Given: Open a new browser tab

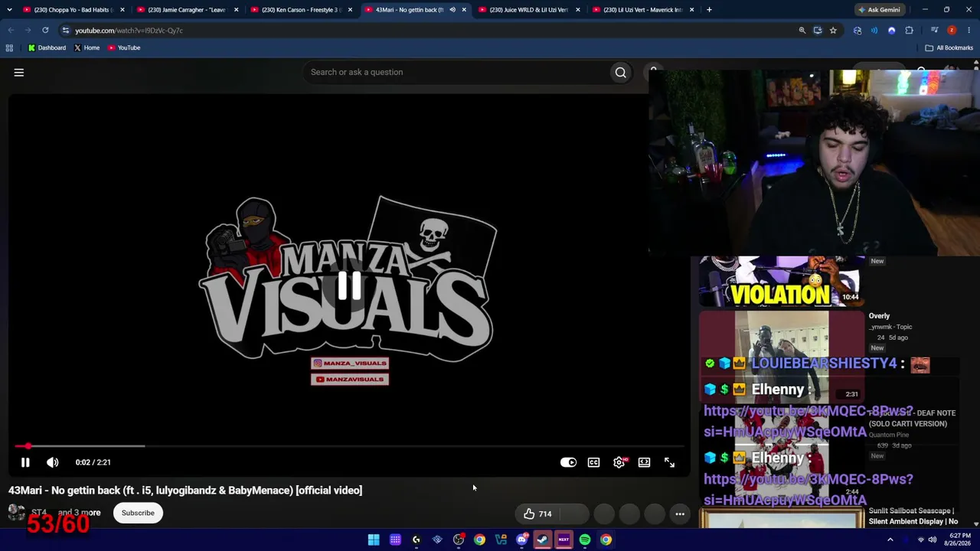Looking at the screenshot, I should point(709,10).
